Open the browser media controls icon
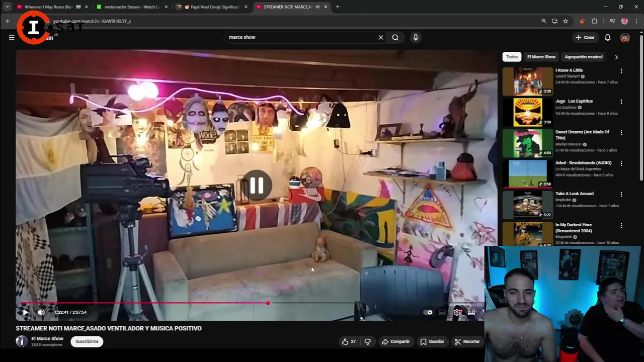This screenshot has height=362, width=644. point(612,21)
